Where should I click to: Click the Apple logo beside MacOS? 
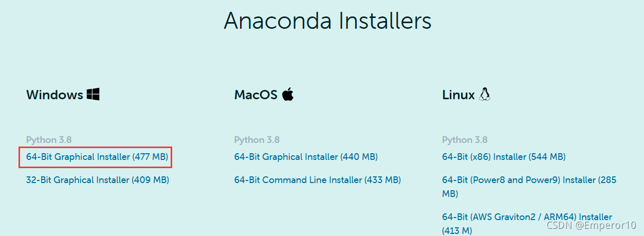288,94
